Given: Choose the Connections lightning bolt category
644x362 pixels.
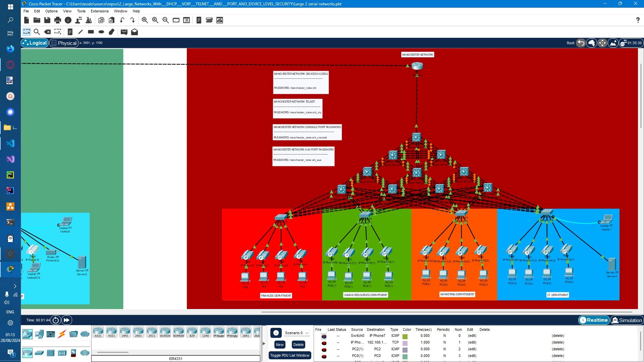Looking at the screenshot, I should [x=62, y=334].
